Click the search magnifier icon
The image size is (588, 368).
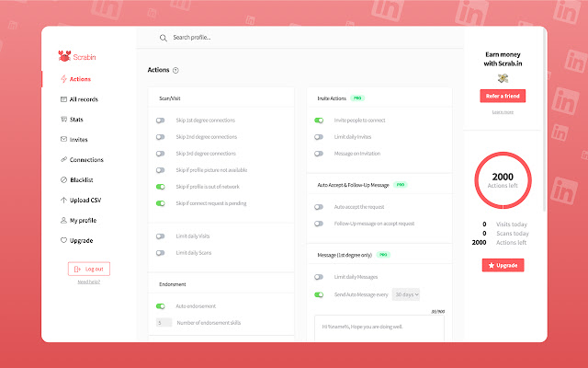coord(164,38)
